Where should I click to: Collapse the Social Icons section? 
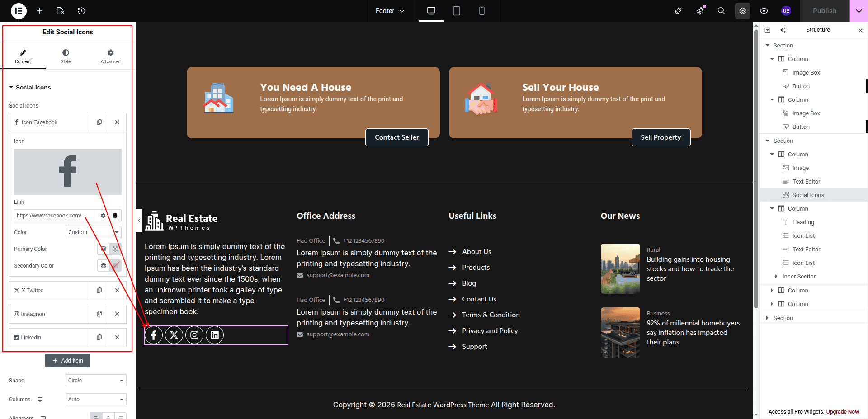coord(11,88)
